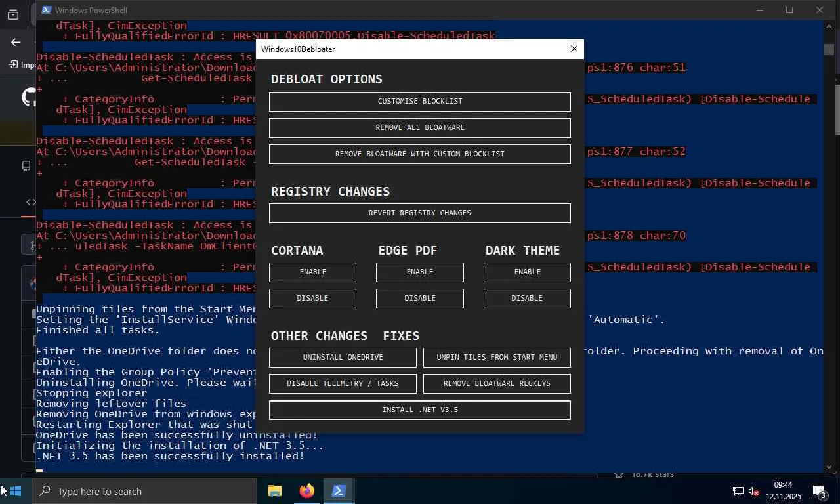Click the 'DEBLOAT OPTIONS' heading

click(327, 79)
